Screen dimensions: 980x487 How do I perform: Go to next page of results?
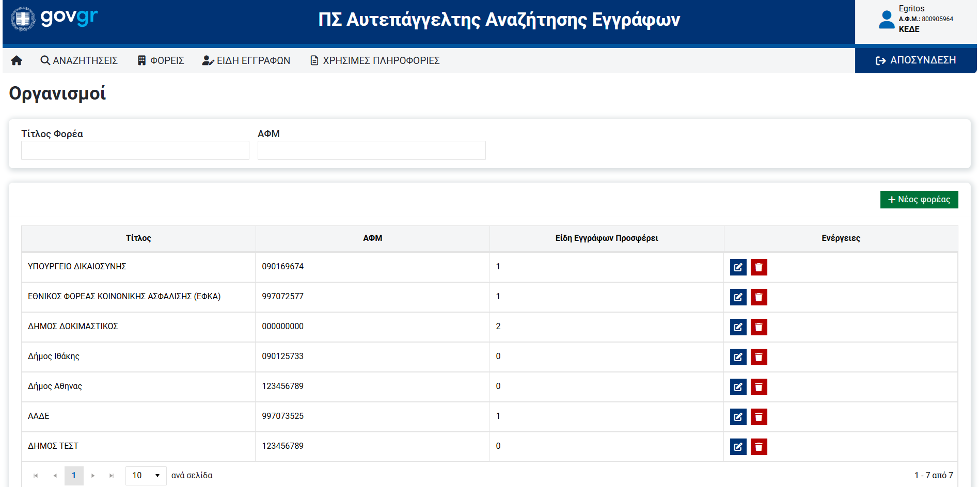[93, 476]
